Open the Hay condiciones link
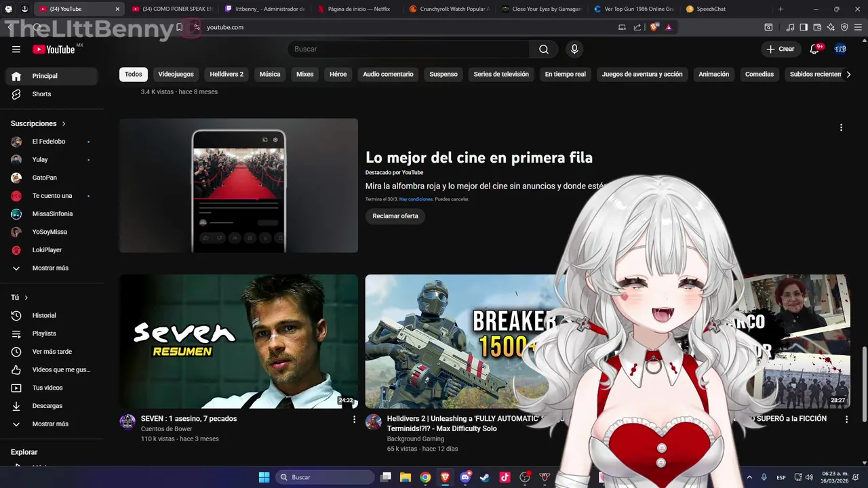This screenshot has height=488, width=868. point(416,199)
